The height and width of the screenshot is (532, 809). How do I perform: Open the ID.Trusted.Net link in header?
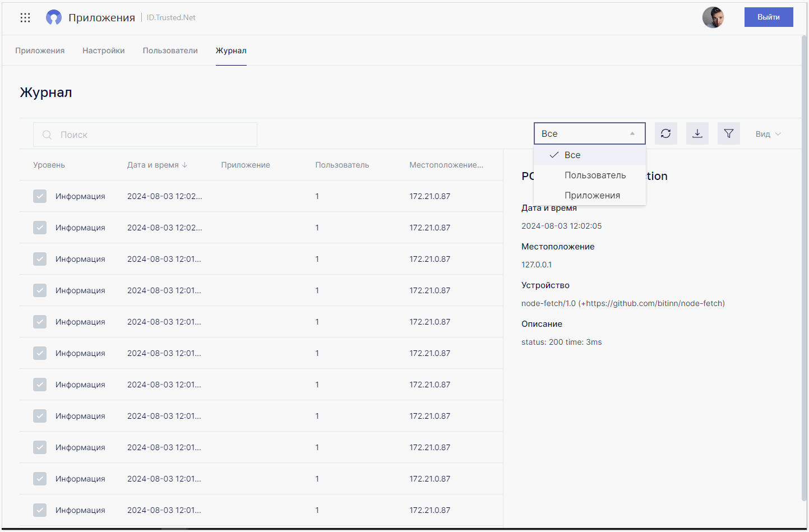point(171,17)
